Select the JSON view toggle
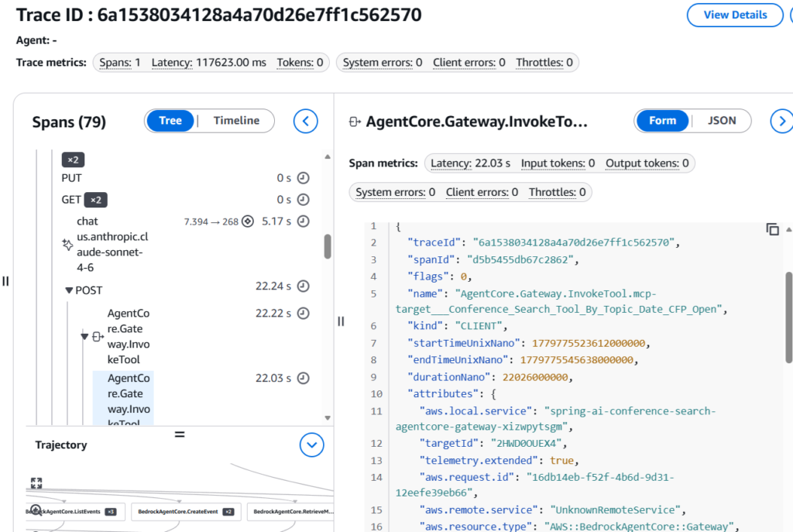This screenshot has width=793, height=532. [x=722, y=121]
